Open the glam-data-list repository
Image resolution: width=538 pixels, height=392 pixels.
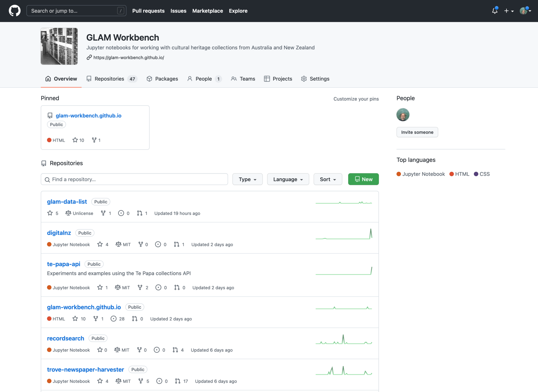tap(67, 202)
